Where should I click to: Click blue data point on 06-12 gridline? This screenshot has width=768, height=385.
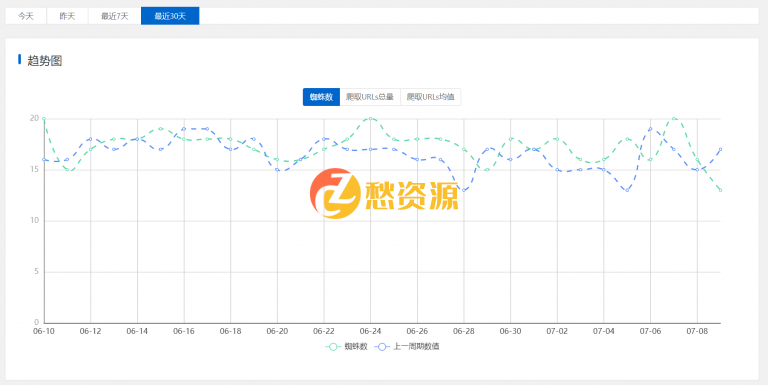(91, 139)
